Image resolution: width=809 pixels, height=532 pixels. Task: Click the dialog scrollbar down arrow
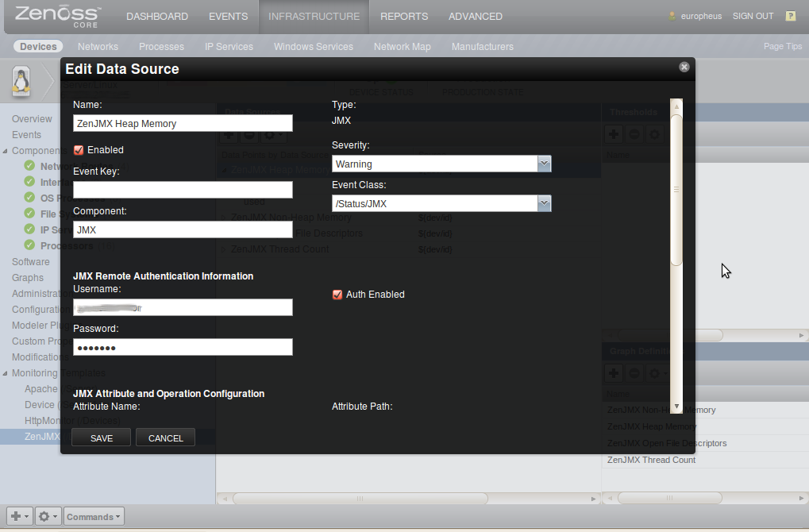676,407
